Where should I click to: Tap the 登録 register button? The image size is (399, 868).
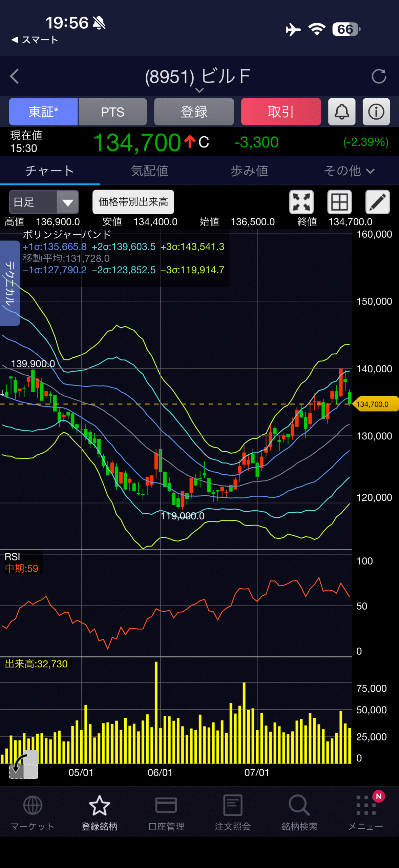[194, 112]
